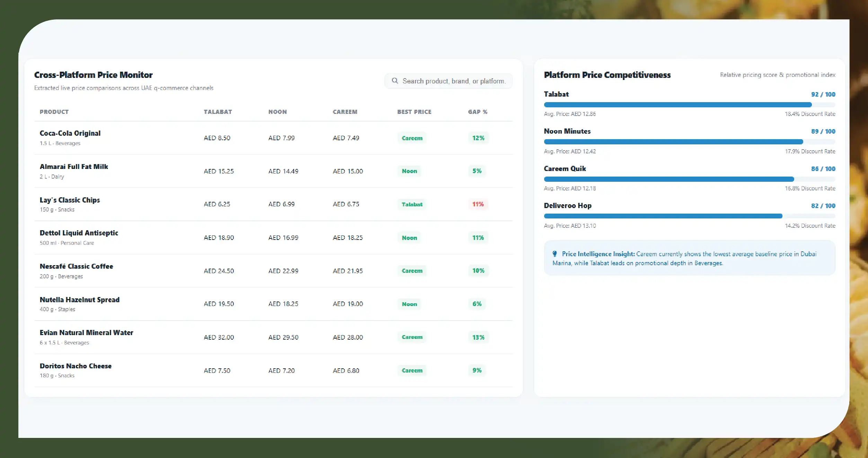
Task: Click the Deliveroo Hop 82 / 100 score
Action: pyautogui.click(x=823, y=206)
